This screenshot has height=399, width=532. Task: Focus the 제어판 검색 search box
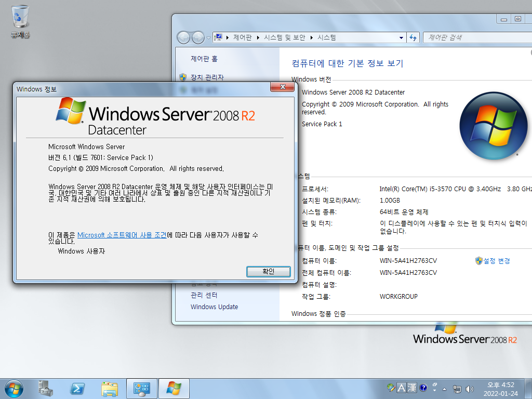(478, 37)
